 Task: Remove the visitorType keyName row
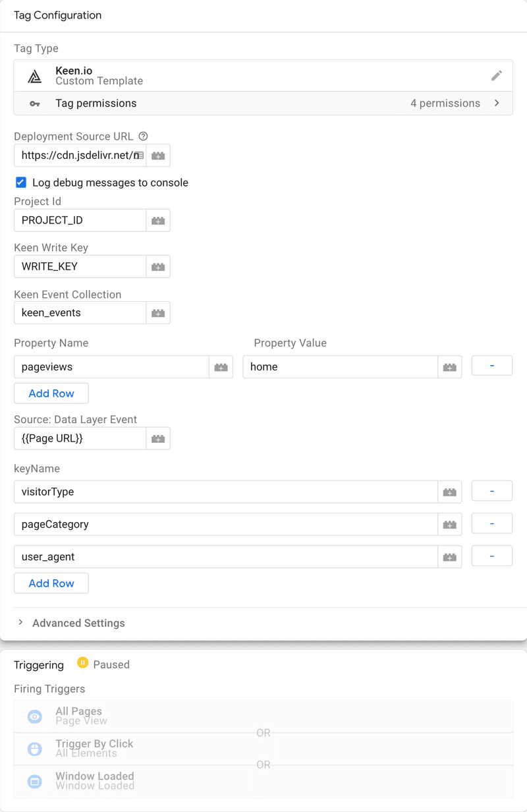[x=491, y=490]
